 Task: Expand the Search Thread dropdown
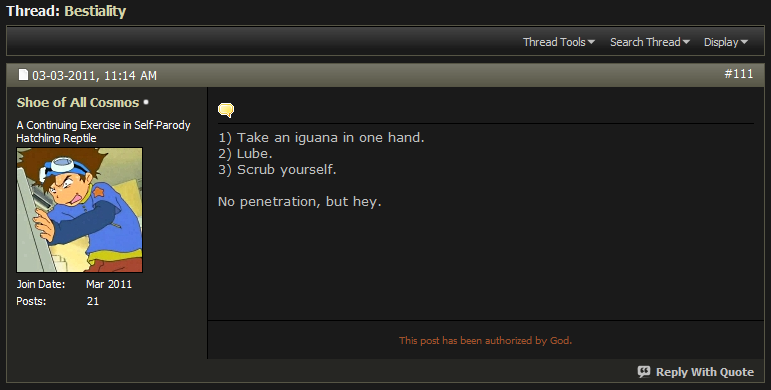tap(650, 42)
